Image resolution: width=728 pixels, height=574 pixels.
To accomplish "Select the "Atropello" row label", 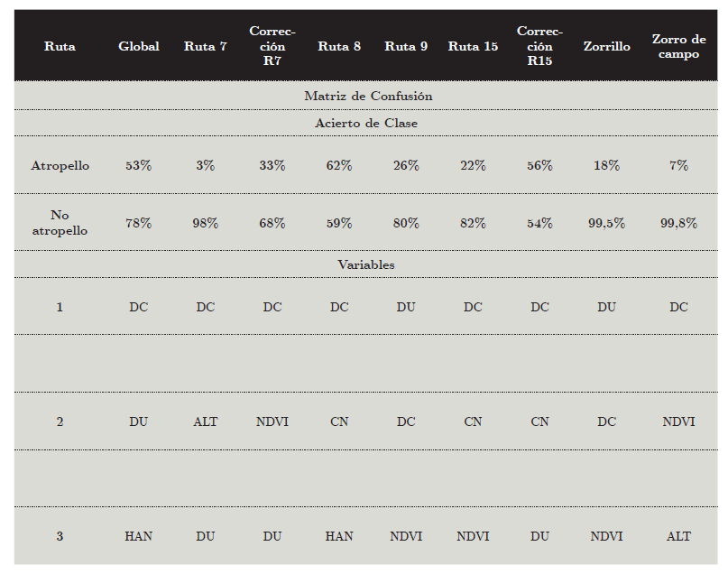I will (60, 165).
